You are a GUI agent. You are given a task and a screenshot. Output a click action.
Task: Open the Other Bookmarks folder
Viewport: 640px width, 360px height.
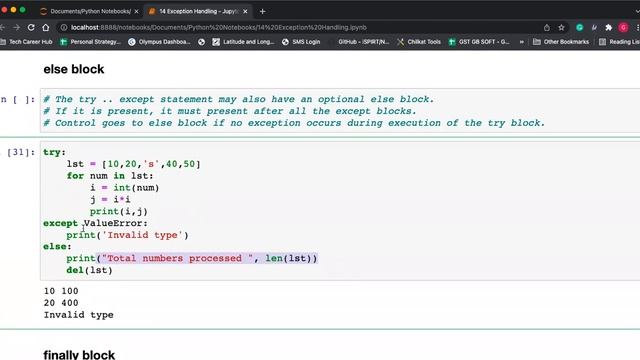(561, 42)
